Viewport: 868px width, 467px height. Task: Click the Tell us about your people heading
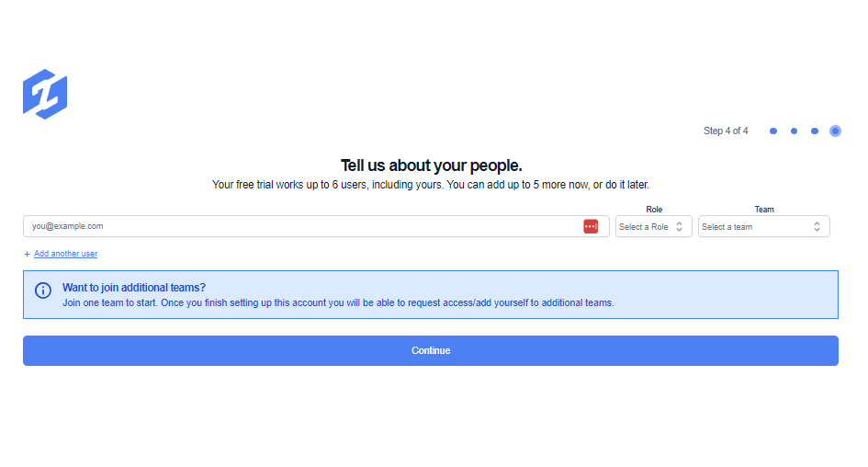click(431, 165)
